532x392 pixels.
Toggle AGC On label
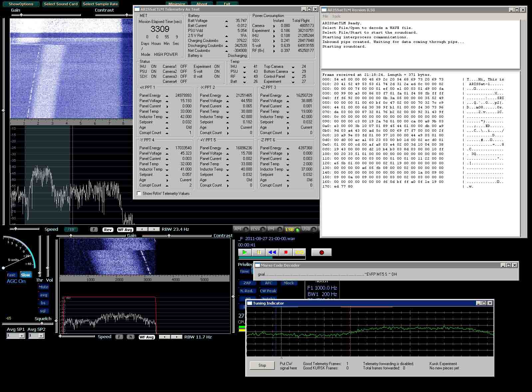click(x=16, y=281)
